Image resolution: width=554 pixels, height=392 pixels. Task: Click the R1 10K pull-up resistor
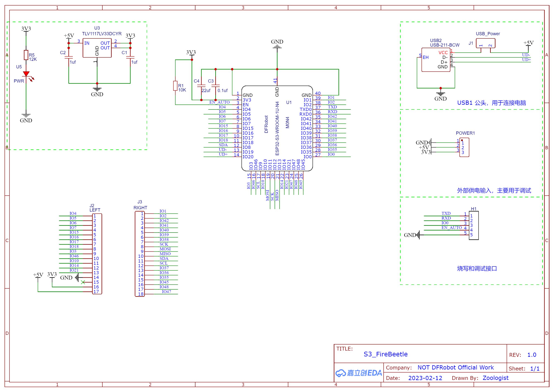pos(175,86)
